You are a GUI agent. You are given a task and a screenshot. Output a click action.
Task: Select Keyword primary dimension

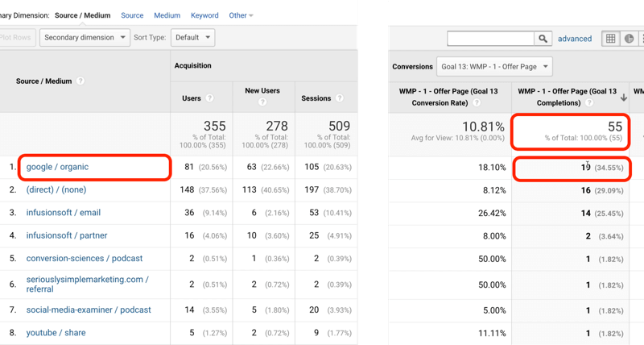pos(204,15)
